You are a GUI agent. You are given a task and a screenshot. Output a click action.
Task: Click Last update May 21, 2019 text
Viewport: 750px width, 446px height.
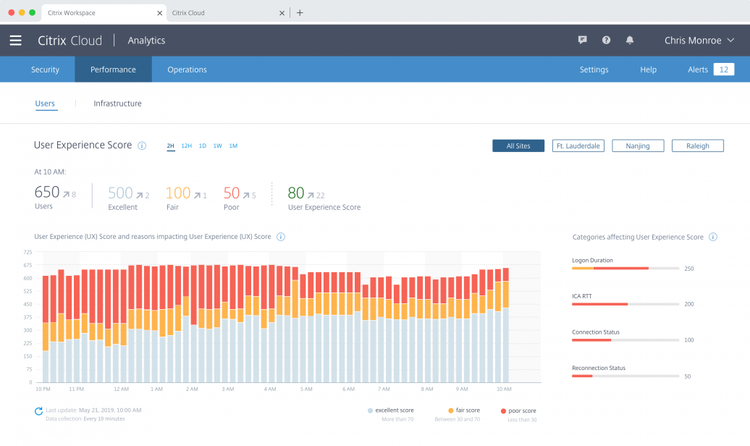click(x=93, y=410)
